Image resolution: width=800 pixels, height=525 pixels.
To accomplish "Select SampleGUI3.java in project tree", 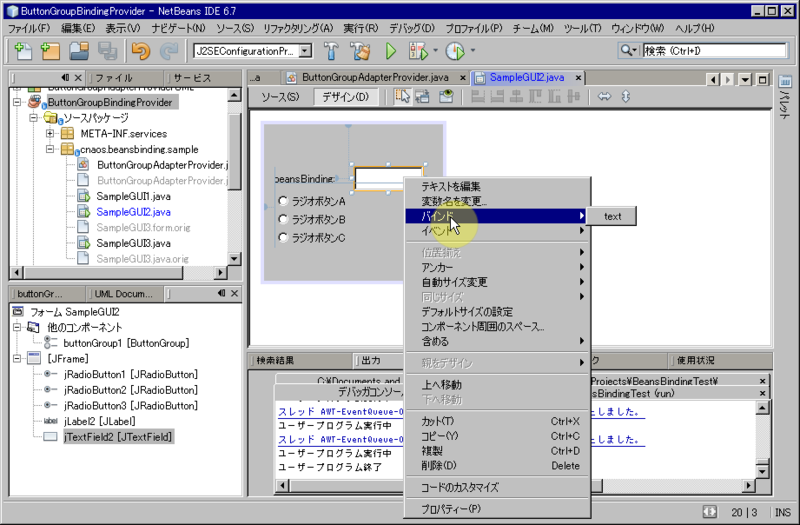I will click(134, 243).
